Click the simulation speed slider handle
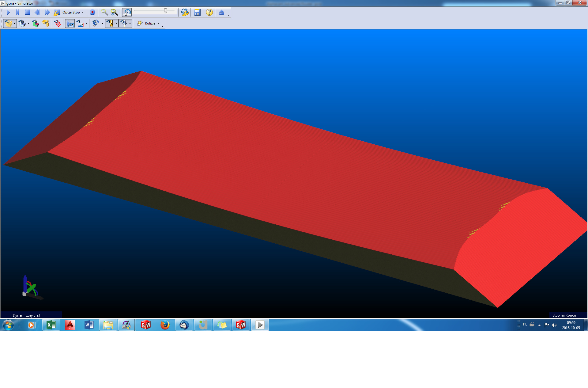Image resolution: width=588 pixels, height=388 pixels. pos(166,11)
